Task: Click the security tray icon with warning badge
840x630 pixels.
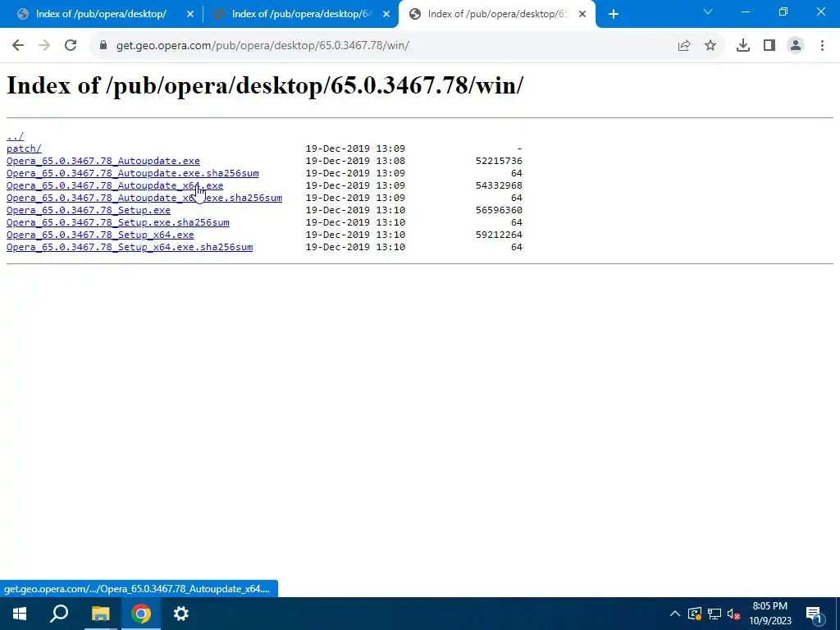Action: click(694, 614)
